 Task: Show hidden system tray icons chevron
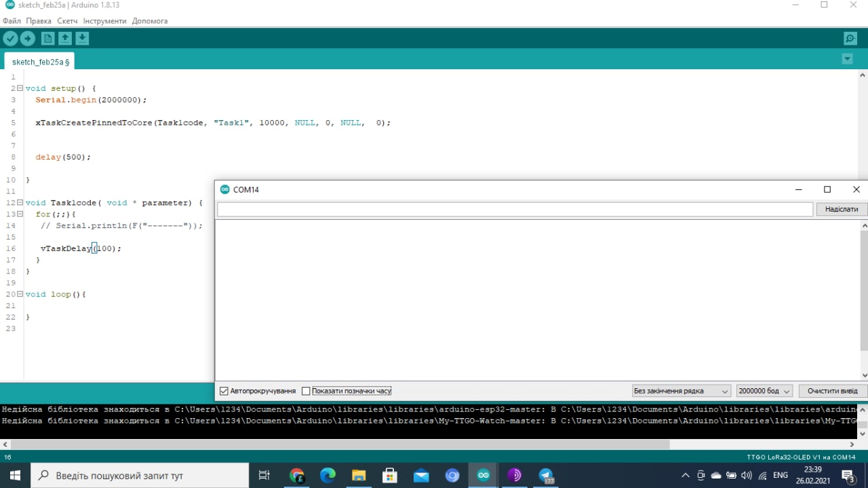[x=686, y=475]
